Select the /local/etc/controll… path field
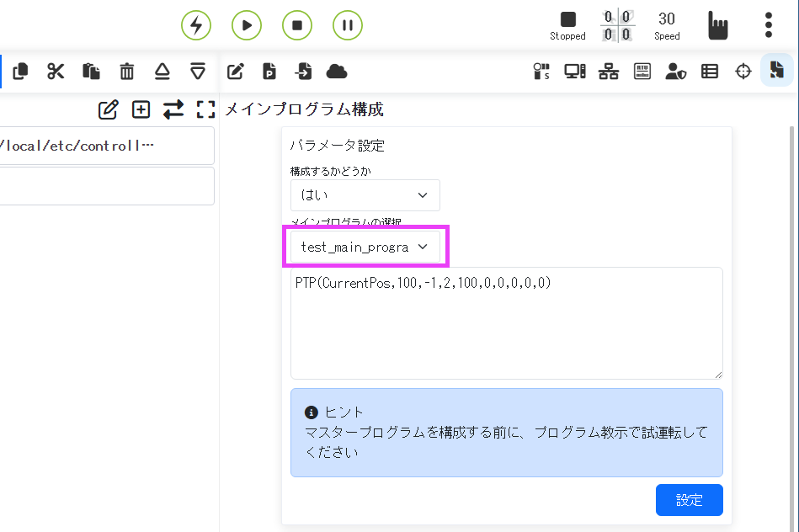The width and height of the screenshot is (799, 532). click(x=106, y=146)
